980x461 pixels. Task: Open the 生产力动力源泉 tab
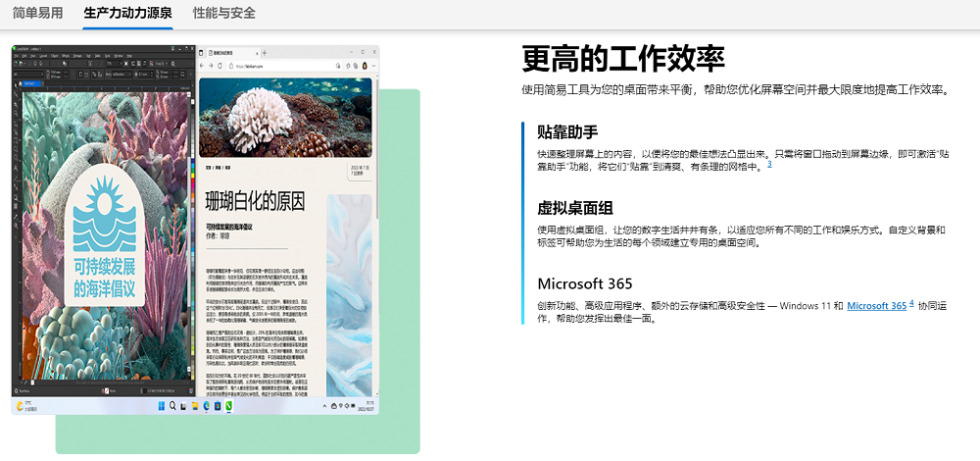127,13
